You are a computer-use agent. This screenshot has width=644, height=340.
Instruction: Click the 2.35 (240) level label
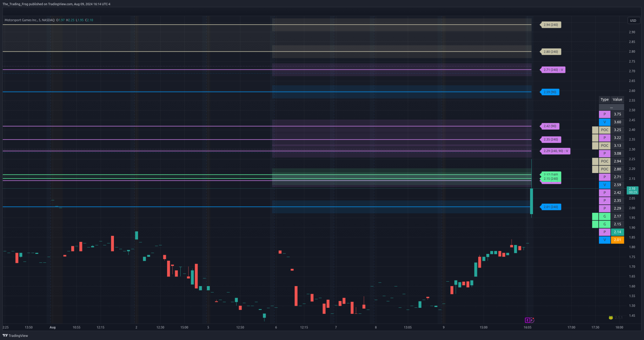point(551,140)
